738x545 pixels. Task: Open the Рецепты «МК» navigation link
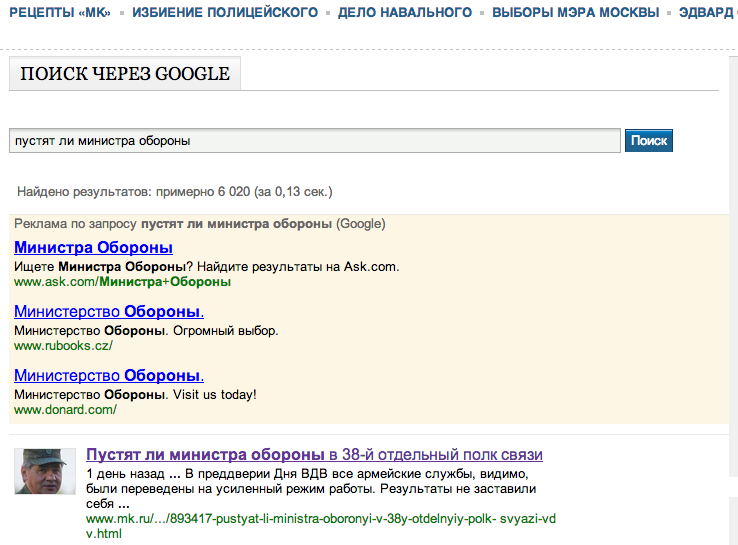pyautogui.click(x=60, y=13)
